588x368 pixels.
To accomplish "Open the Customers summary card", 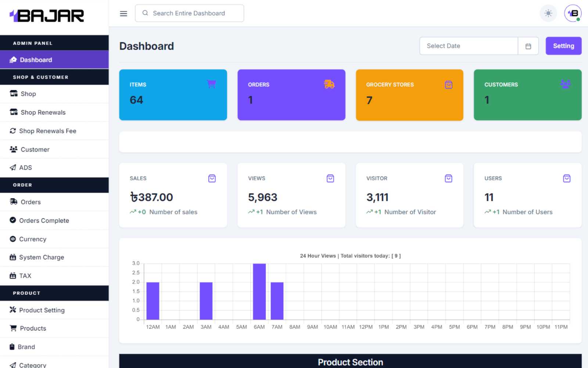I will 528,95.
